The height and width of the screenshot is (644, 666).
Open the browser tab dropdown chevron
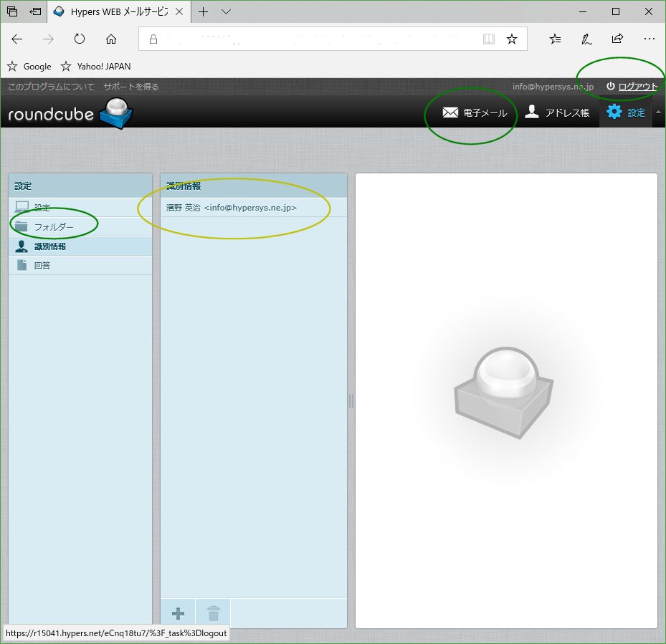click(227, 12)
